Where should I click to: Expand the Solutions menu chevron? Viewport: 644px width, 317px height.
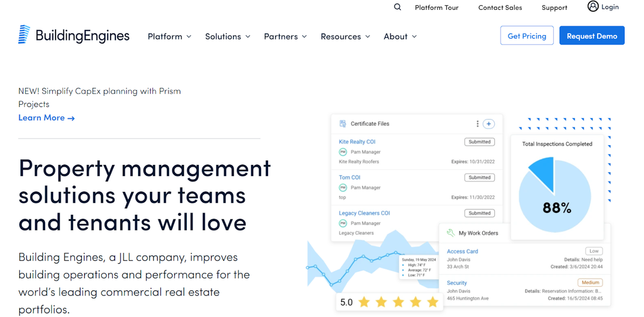248,36
